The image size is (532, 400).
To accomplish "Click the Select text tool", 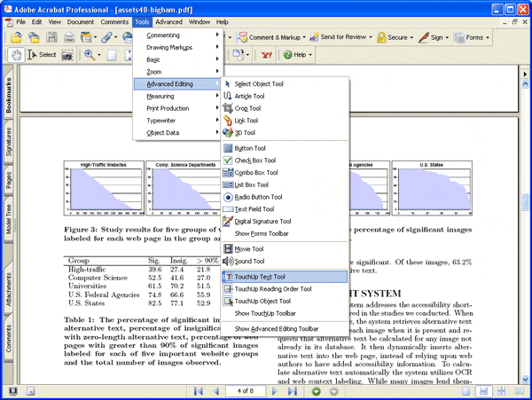I will point(42,55).
